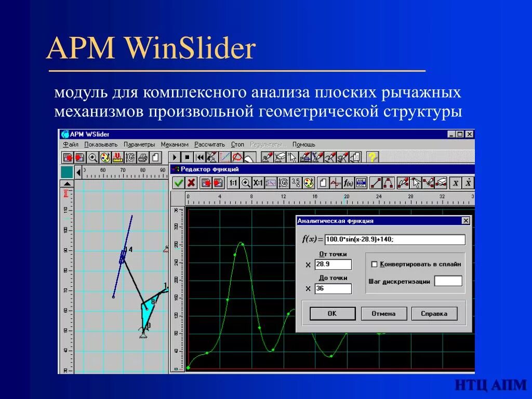Click the f(x) analytic function icon
The width and height of the screenshot is (532, 399).
pyautogui.click(x=348, y=183)
